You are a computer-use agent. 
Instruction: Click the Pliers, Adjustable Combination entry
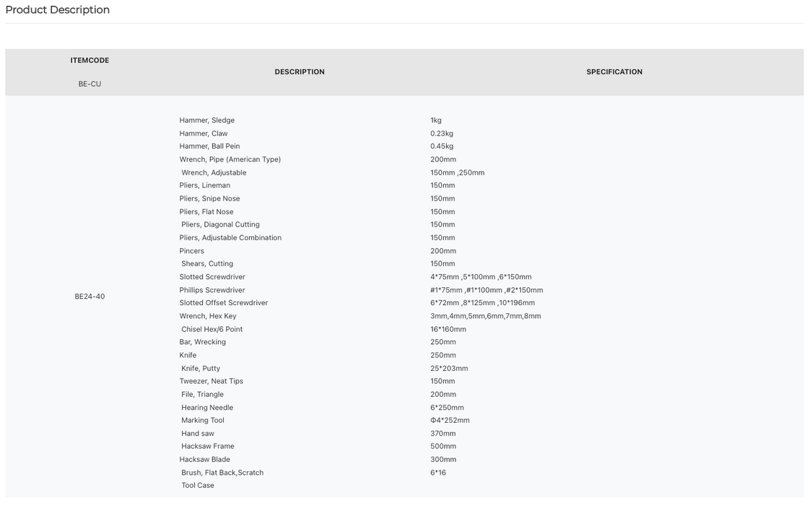tap(230, 237)
